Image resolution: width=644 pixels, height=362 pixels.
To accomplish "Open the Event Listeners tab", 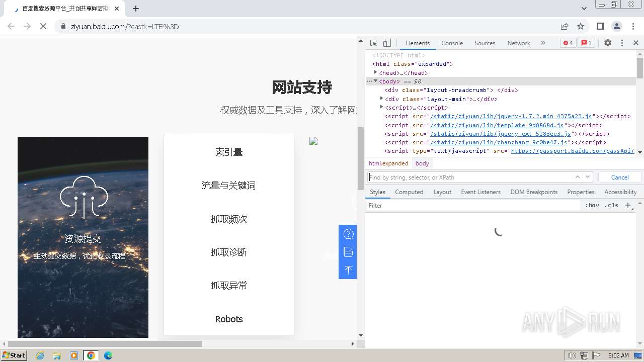I will (x=481, y=192).
